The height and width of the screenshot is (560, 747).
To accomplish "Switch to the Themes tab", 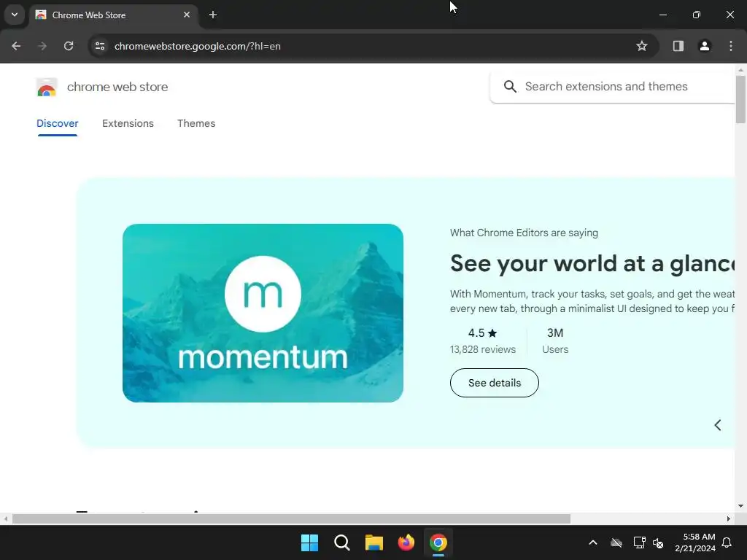I will tap(196, 123).
